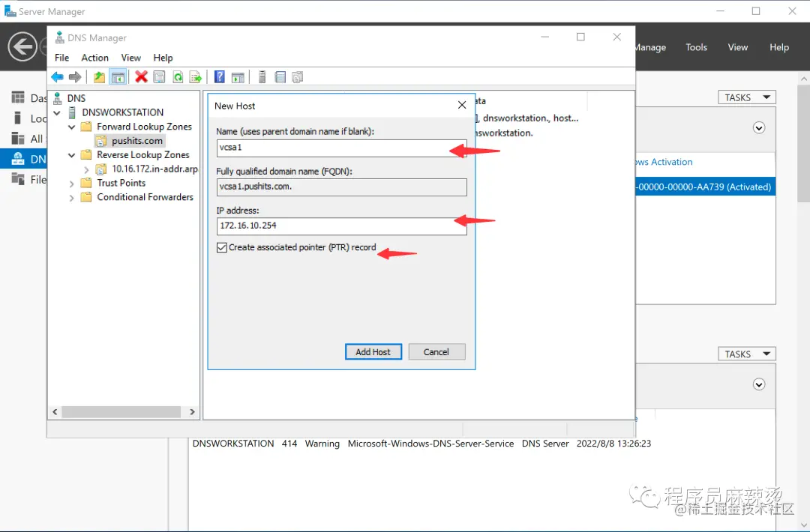This screenshot has height=532, width=810.
Task: Collapse the Reverse Lookup Zones node
Action: 71,155
